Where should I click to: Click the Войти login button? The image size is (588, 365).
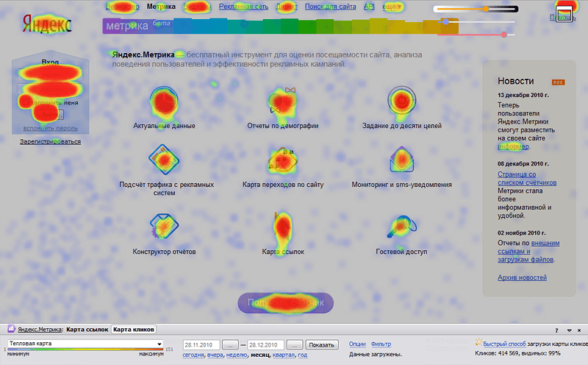tap(50, 115)
